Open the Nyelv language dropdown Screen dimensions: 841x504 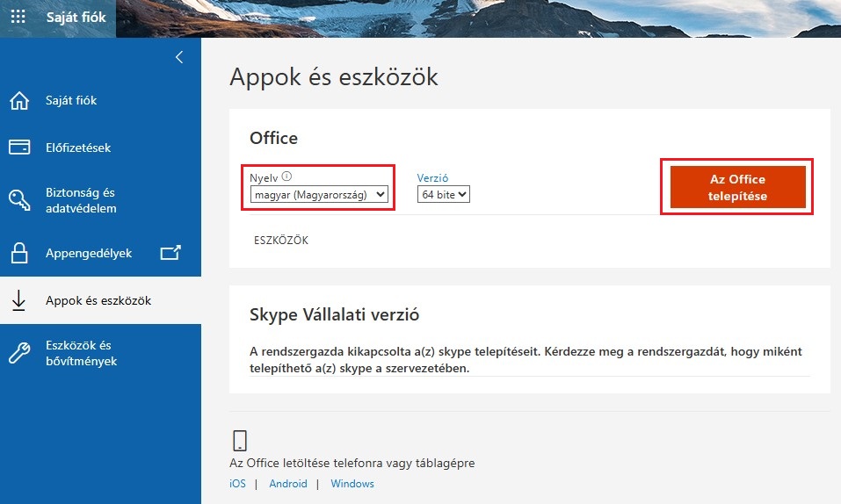point(318,195)
